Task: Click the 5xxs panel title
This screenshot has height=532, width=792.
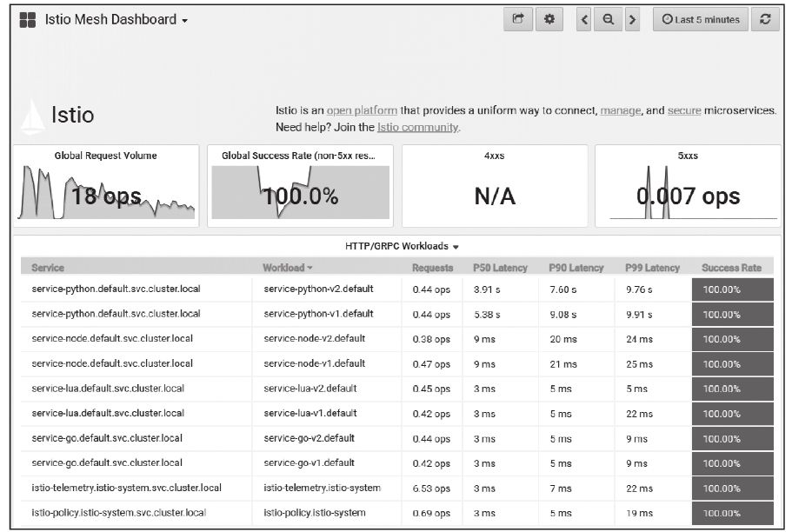Action: click(x=687, y=156)
